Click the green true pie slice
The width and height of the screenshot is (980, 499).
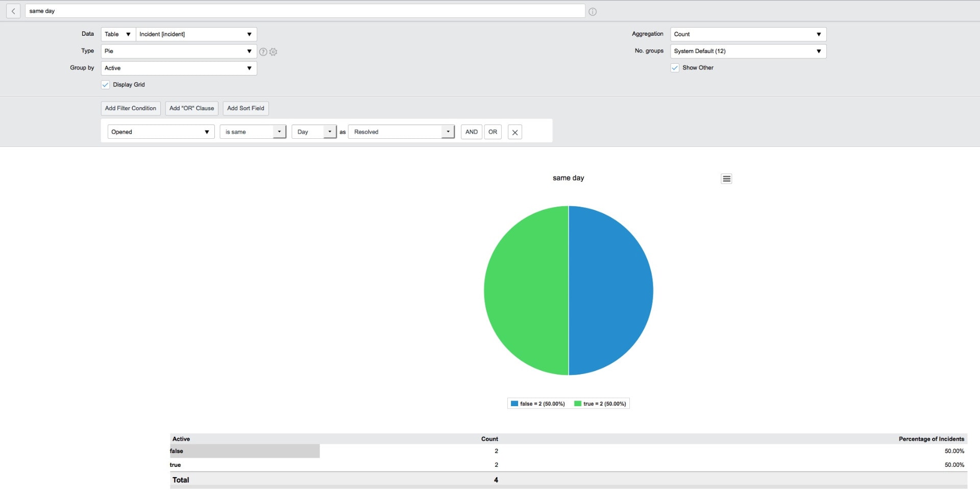coord(526,290)
